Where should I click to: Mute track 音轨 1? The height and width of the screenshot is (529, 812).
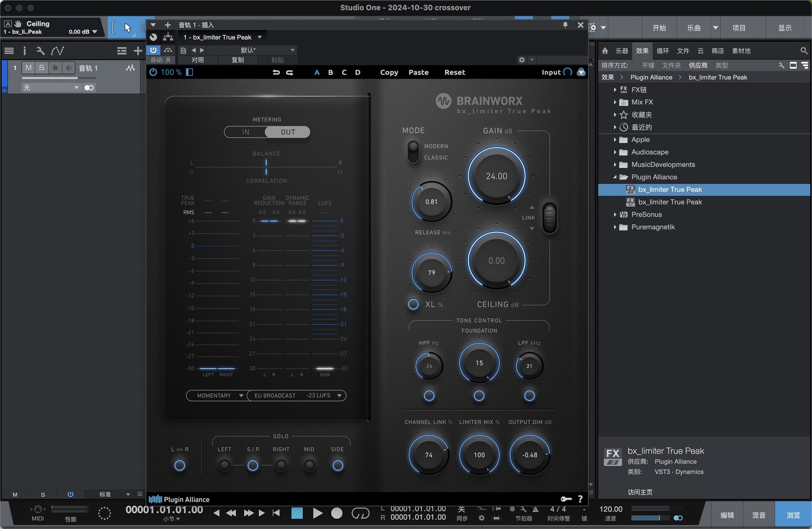(28, 68)
